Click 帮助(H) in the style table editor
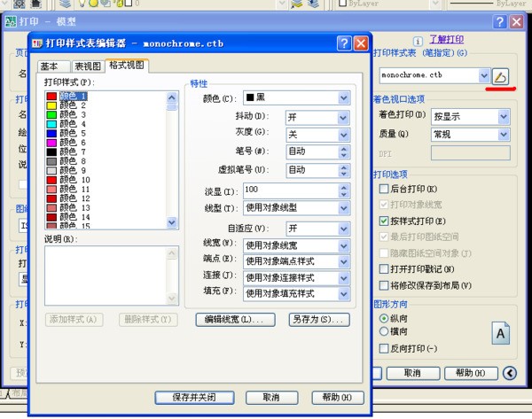Image resolution: width=532 pixels, height=419 pixels. tap(338, 398)
